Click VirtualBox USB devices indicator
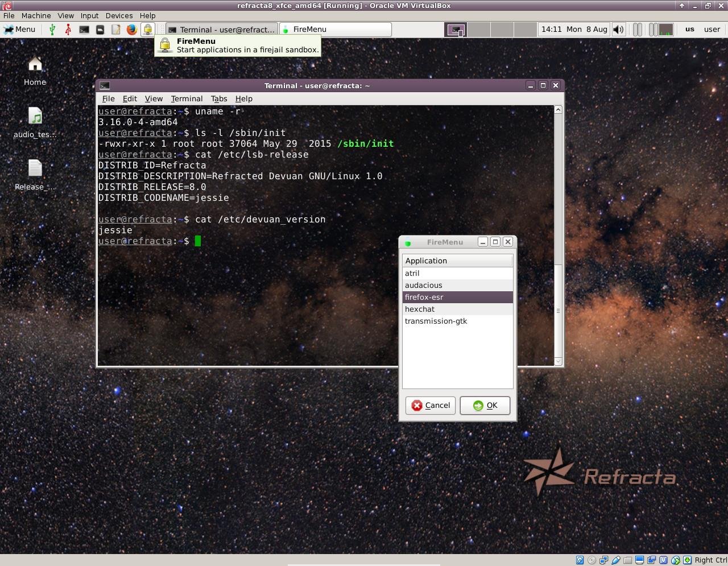The width and height of the screenshot is (728, 566). tap(615, 560)
